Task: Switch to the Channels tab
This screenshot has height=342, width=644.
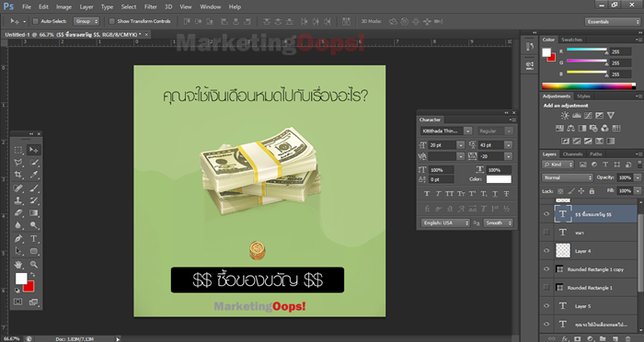Action: [572, 154]
